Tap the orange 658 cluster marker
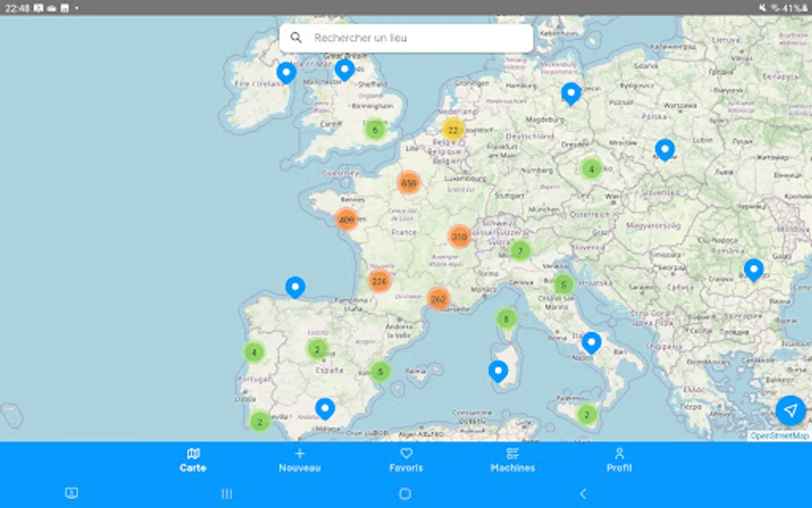The image size is (812, 508). 409,182
